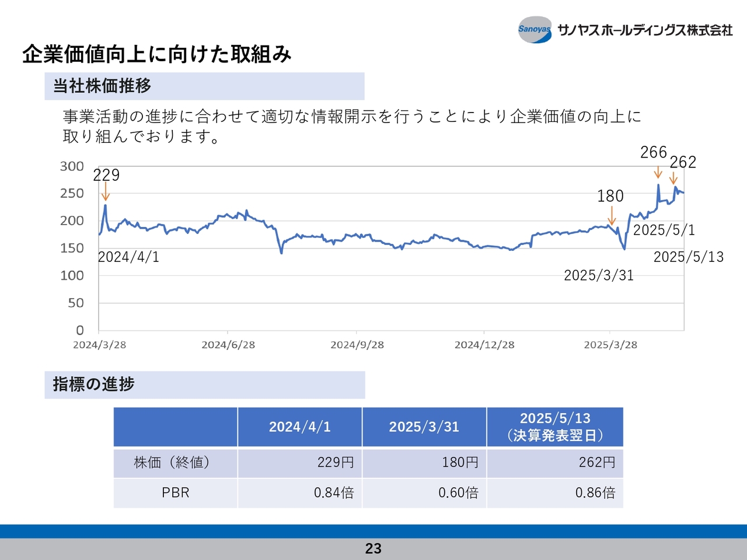Click the 300 y-axis label
This screenshot has width=747, height=560.
72,166
